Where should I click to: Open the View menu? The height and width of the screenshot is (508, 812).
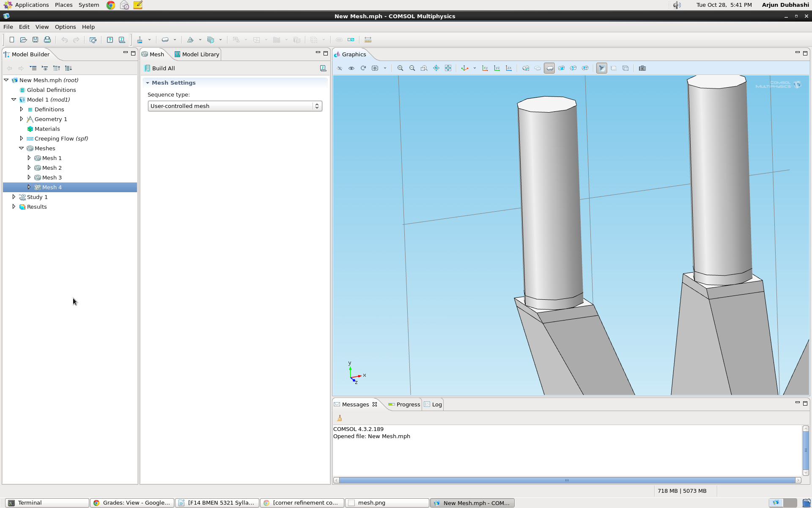tap(42, 27)
